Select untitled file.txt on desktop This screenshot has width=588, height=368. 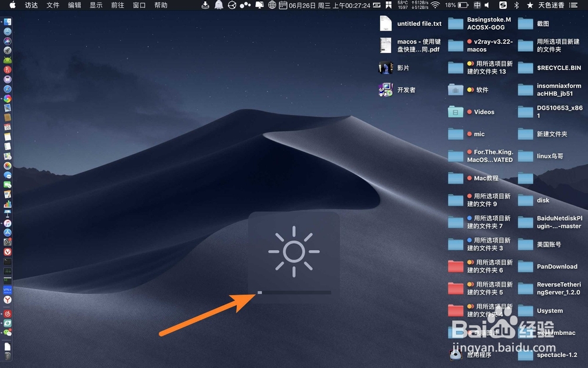(x=386, y=24)
